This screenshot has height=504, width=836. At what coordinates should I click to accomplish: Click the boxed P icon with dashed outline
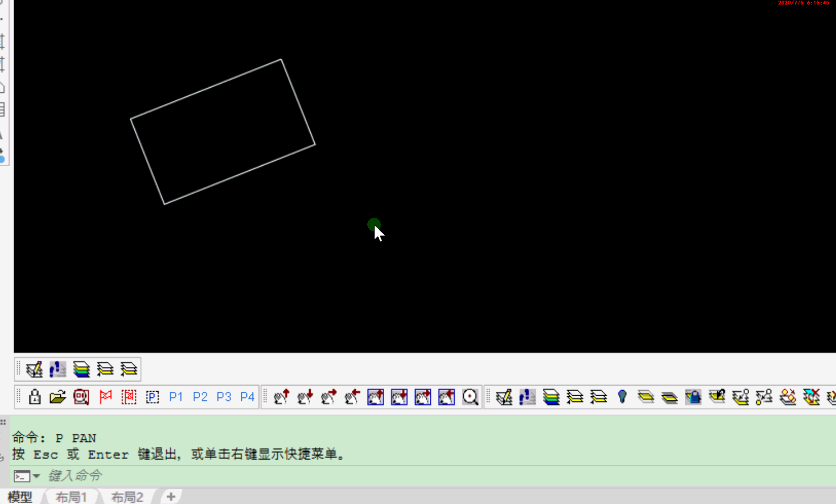click(x=152, y=397)
